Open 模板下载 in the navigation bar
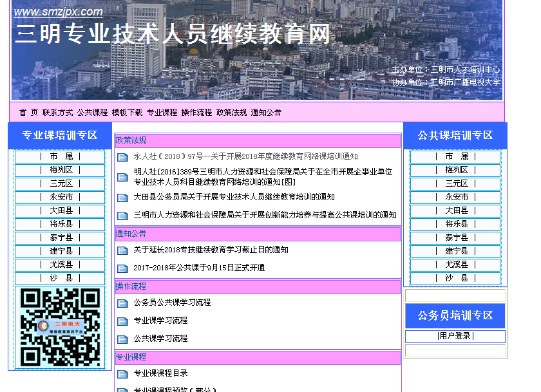Screen dimensions: 541x392 coord(127,113)
